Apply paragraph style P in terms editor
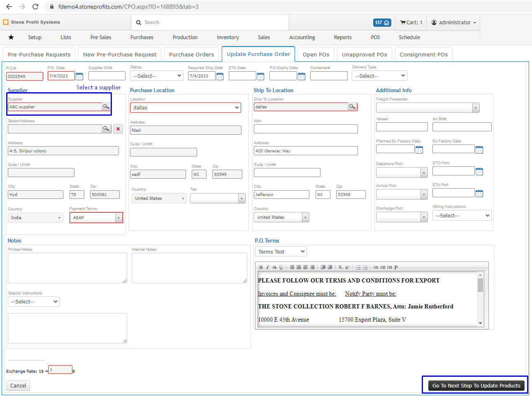Viewport: 532px width, 399px height. 396,267
